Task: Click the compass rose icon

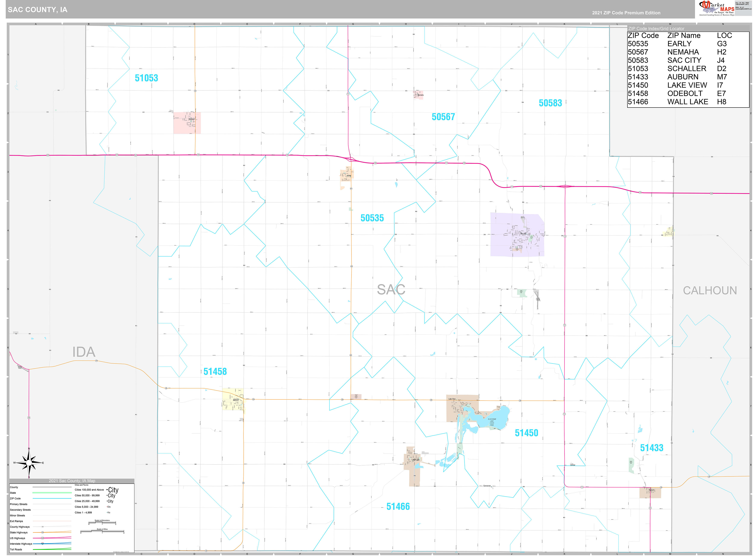Action: tap(29, 463)
